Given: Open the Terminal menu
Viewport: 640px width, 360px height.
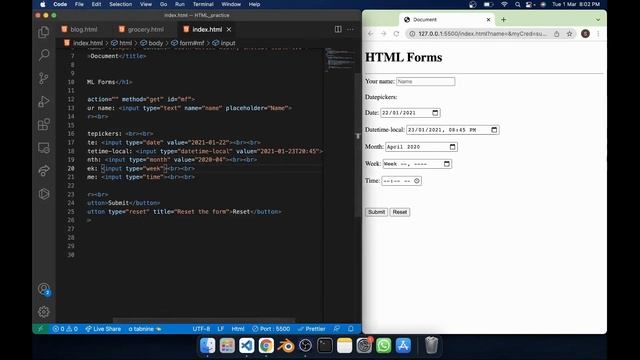Looking at the screenshot, I should pyautogui.click(x=203, y=4).
